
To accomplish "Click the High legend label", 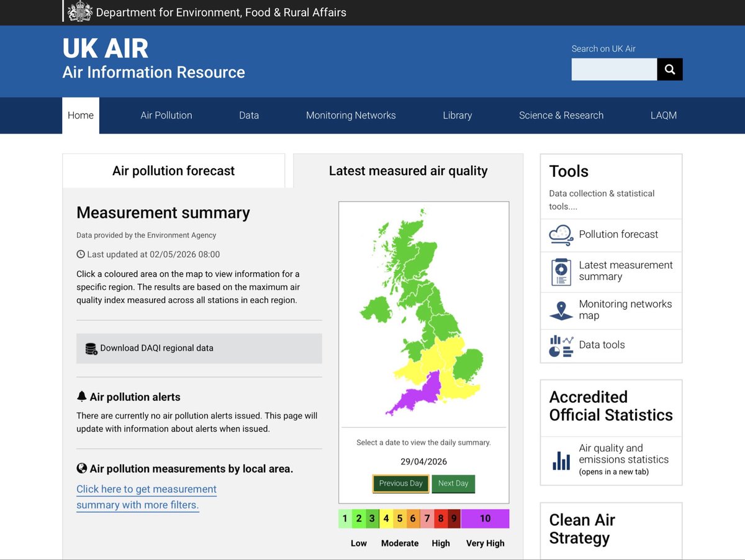I will click(x=441, y=543).
